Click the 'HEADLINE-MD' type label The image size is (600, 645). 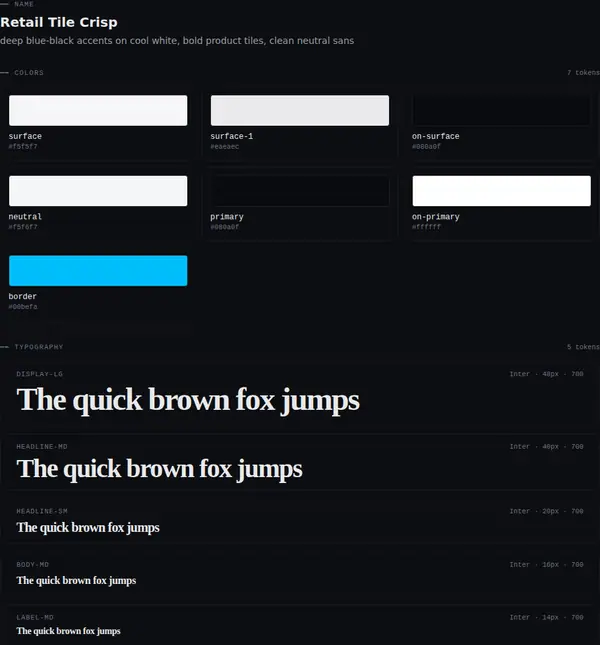coord(42,447)
